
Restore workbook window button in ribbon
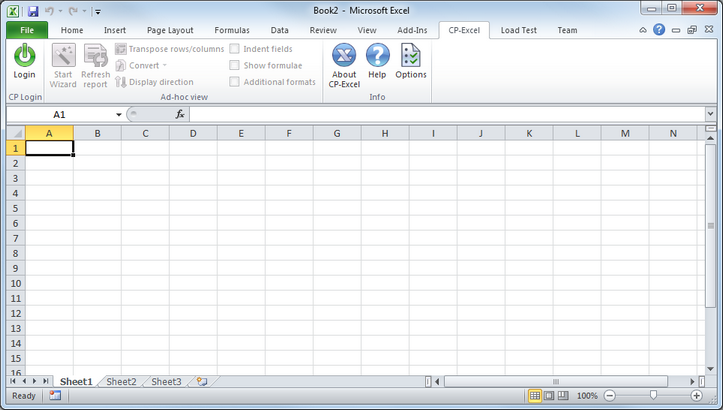pos(692,30)
